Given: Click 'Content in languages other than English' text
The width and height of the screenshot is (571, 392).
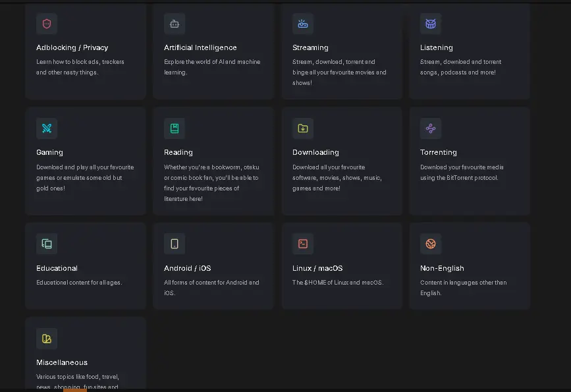Looking at the screenshot, I should tap(463, 287).
